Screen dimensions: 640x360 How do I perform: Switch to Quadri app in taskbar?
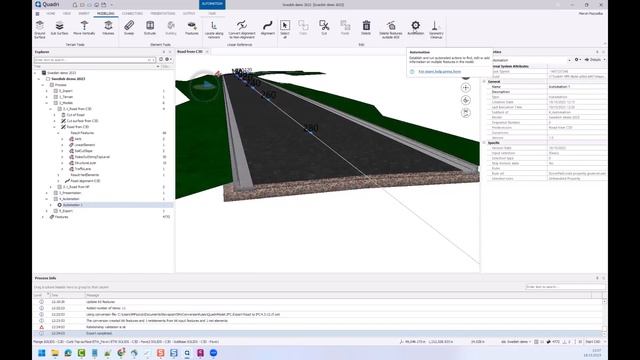click(187, 353)
